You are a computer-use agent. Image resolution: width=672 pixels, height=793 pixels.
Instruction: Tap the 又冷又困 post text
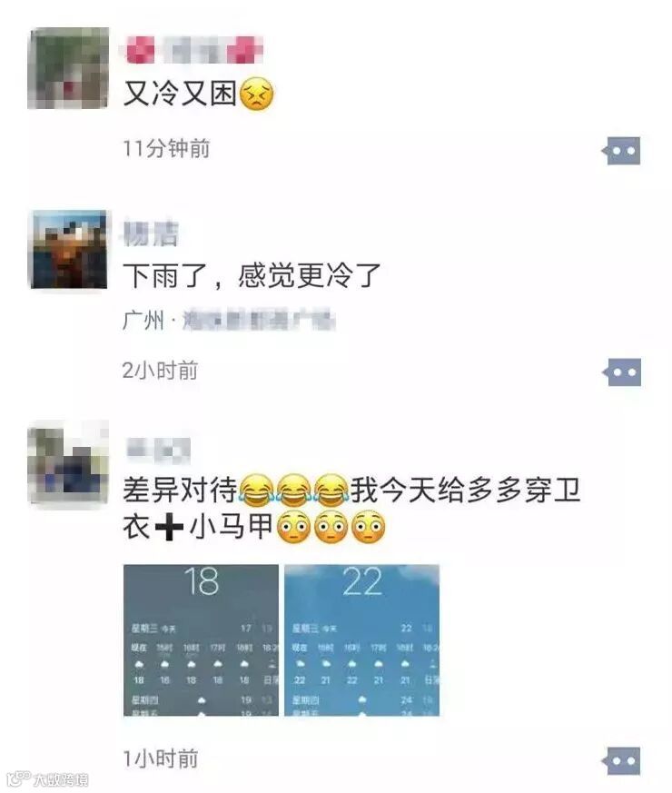199,94
